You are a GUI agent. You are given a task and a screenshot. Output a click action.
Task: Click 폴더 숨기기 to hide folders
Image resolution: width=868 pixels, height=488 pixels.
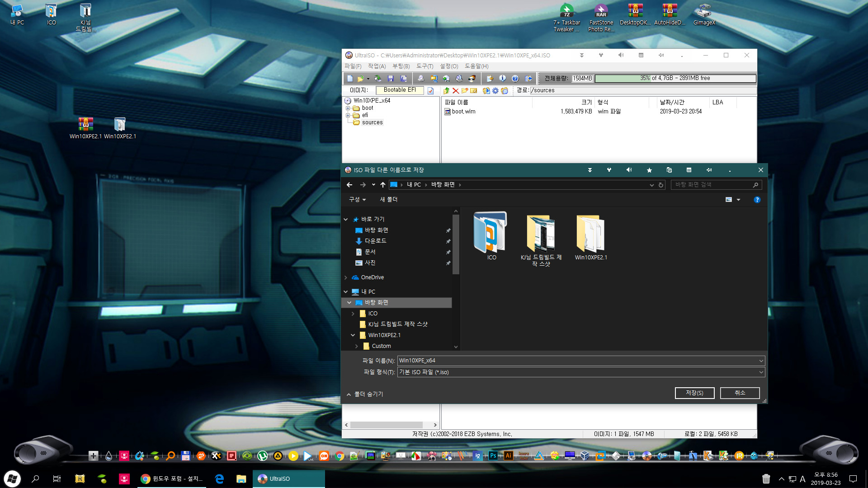click(365, 394)
